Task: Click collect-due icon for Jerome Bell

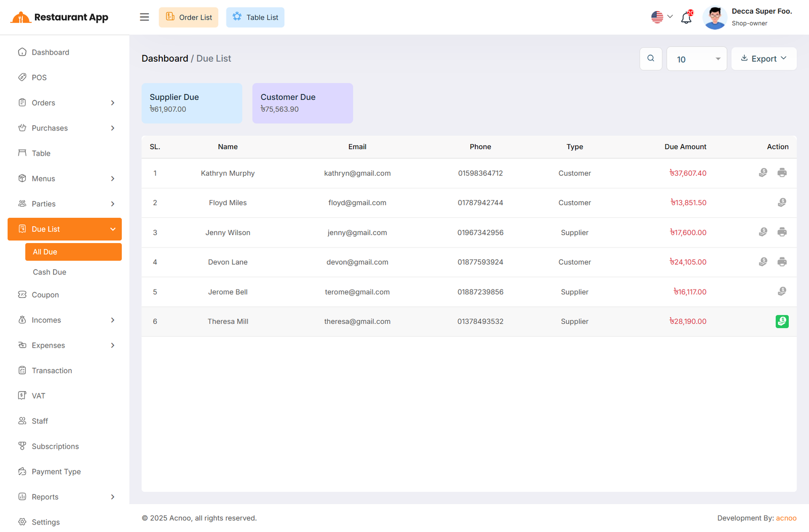Action: click(x=782, y=292)
